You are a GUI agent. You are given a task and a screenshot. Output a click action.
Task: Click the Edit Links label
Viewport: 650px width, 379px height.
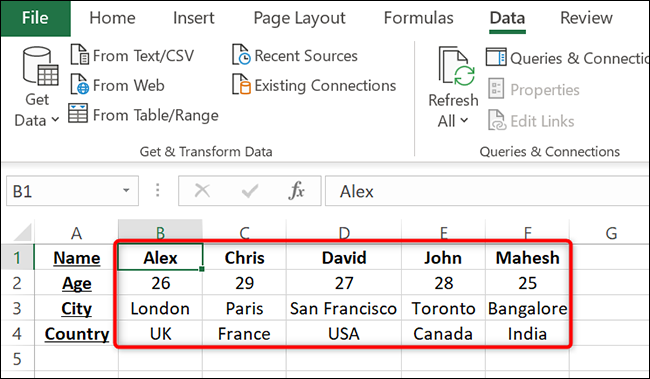tap(542, 121)
